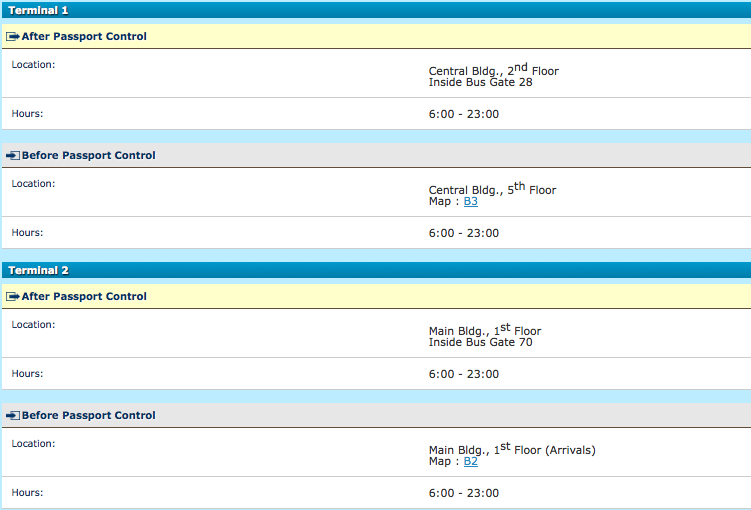Click Central Bldg., 2nd Floor location text
The height and width of the screenshot is (510, 751).
(494, 69)
